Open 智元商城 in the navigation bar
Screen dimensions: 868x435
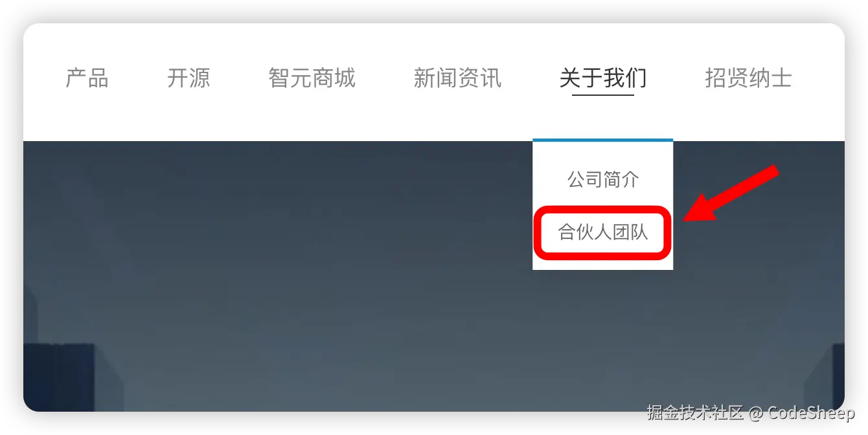[312, 78]
